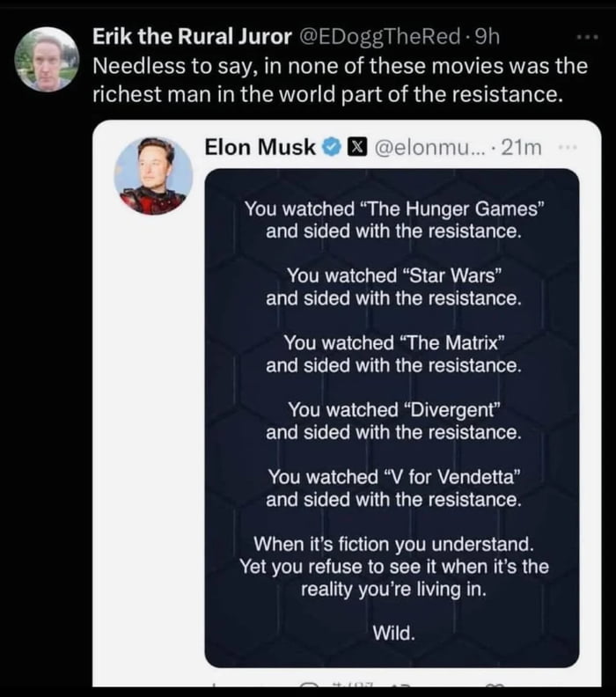Click the "Divergent" line in the image
The width and height of the screenshot is (616, 697).
point(393,409)
